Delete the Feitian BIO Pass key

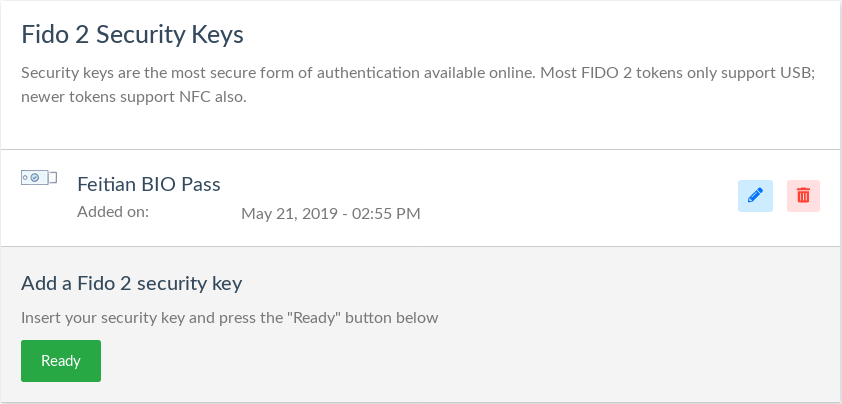(x=804, y=196)
